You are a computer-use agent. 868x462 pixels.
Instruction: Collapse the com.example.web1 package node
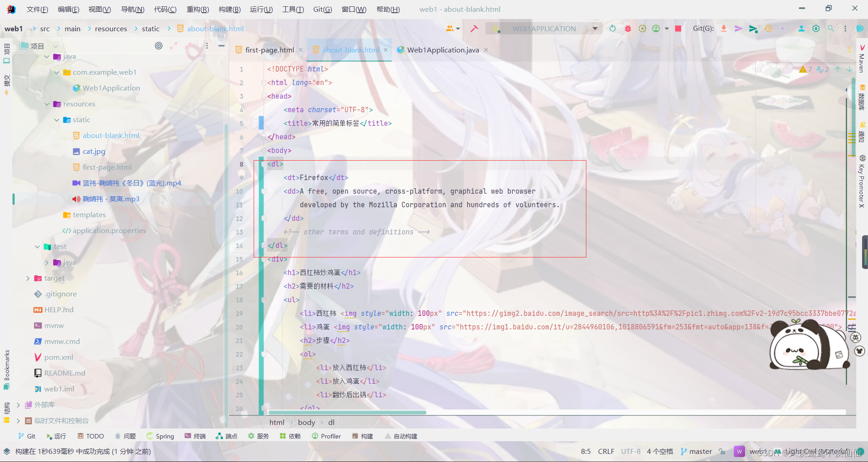[x=57, y=72]
